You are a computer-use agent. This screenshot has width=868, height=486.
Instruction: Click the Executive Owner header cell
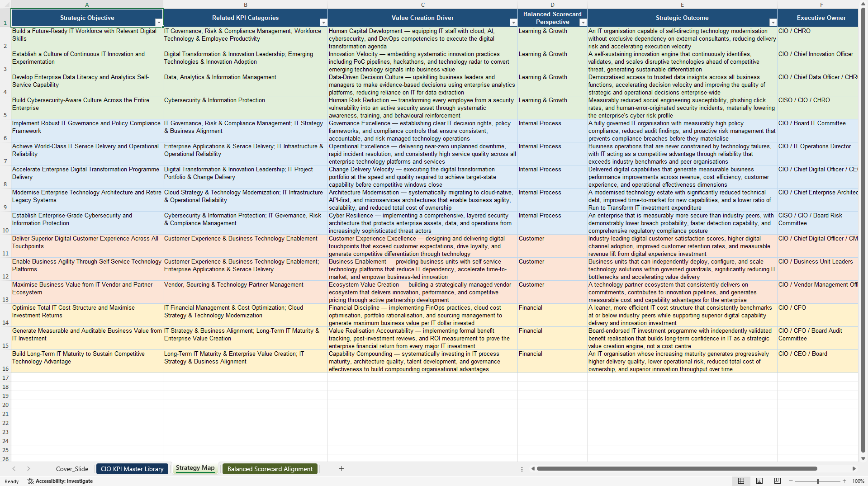(x=818, y=18)
